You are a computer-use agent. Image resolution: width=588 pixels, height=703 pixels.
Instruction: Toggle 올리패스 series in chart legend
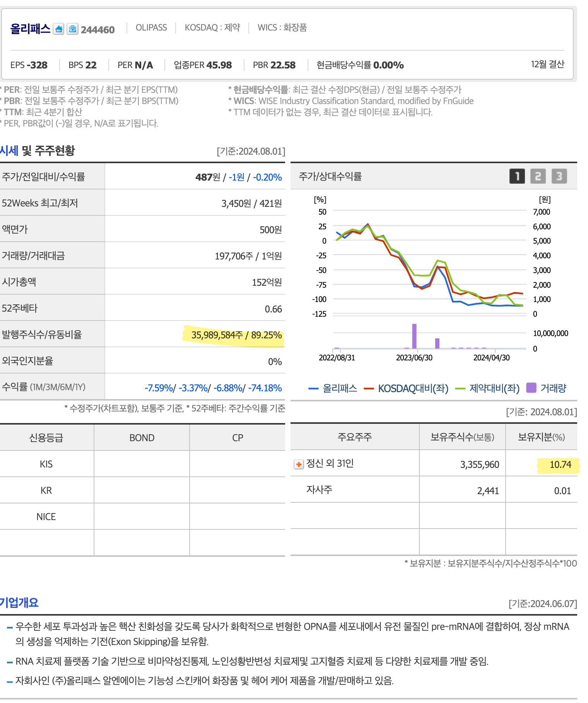[333, 388]
